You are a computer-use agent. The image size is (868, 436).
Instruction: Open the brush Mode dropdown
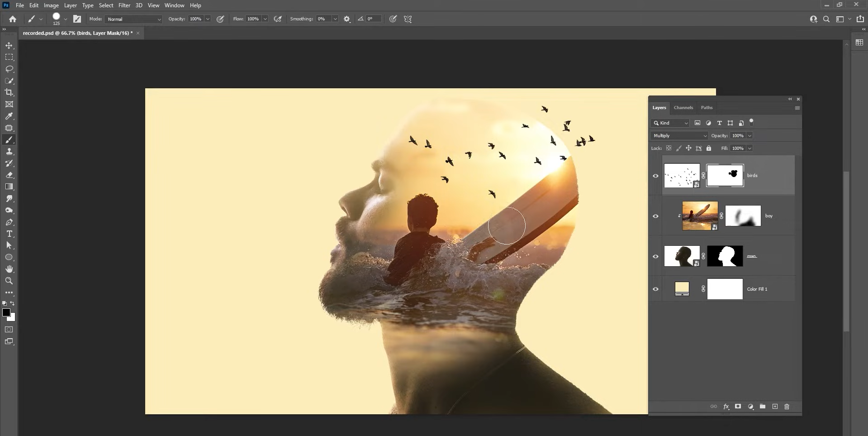pyautogui.click(x=133, y=19)
